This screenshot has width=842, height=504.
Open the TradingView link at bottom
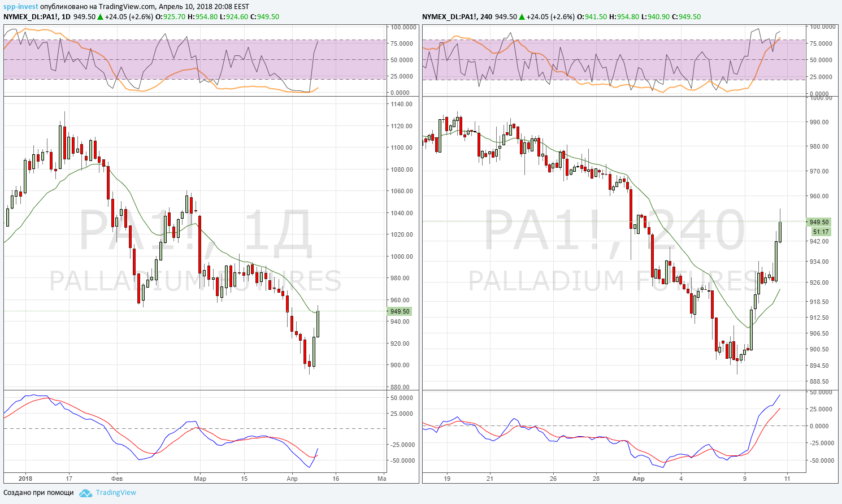coord(116,493)
